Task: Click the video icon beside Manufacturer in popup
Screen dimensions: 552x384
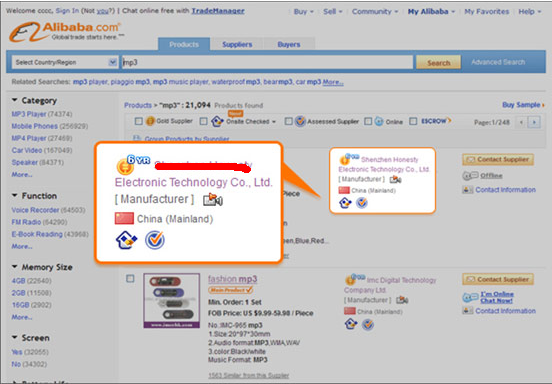Action: pyautogui.click(x=213, y=200)
